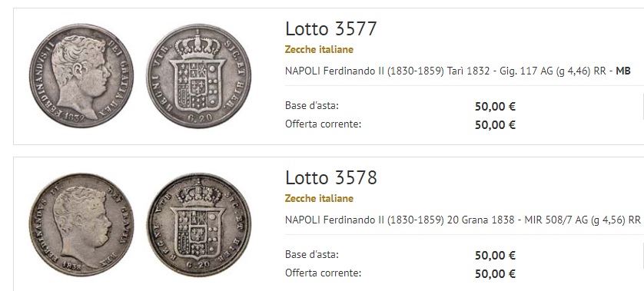
Task: View Lotto 3578 reverse coat-of-arms coin image
Action: [199, 224]
